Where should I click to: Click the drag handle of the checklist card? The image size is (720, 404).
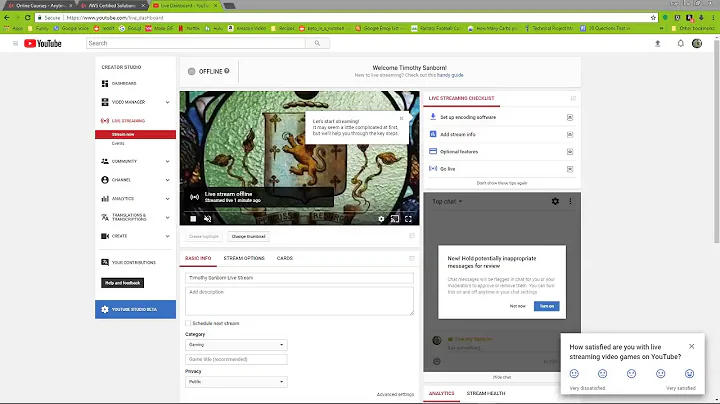point(573,98)
